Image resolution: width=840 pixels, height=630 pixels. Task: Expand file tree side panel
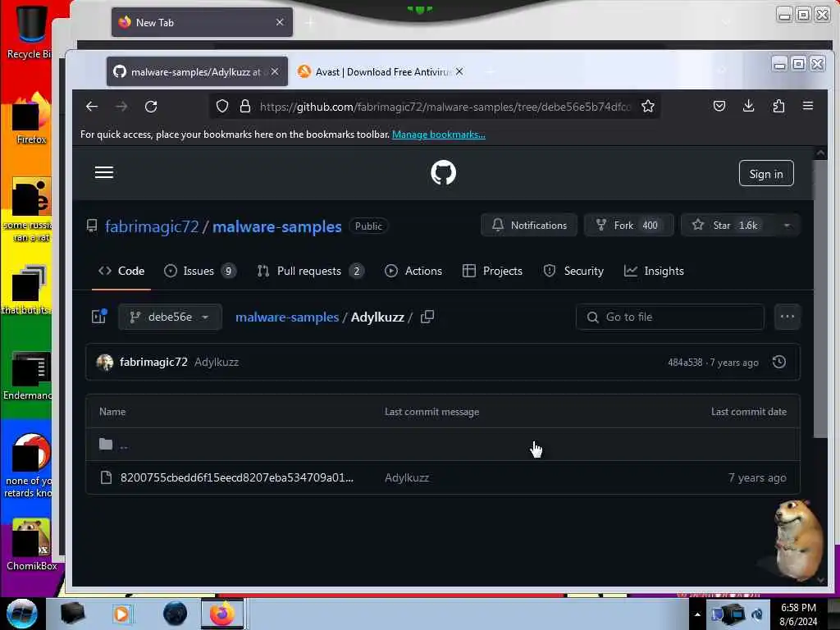coord(99,317)
